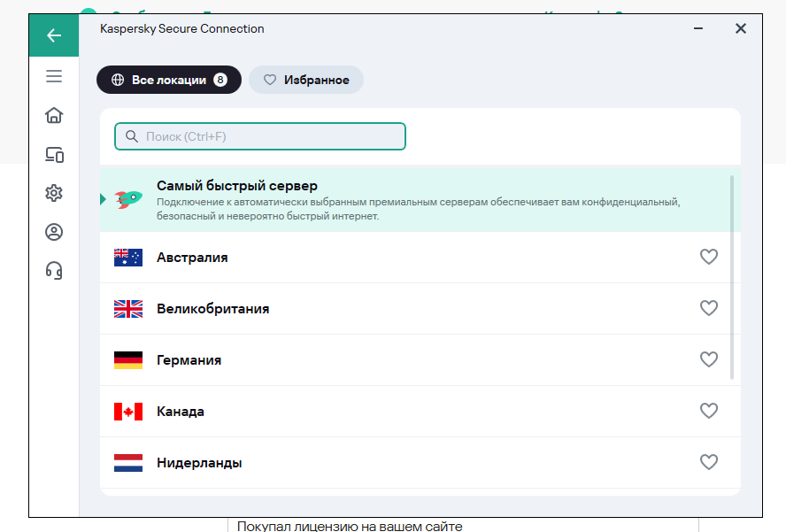Viewport: 786px width, 532px height.
Task: Close the Kaspersky Secure Connection window
Action: tap(740, 28)
